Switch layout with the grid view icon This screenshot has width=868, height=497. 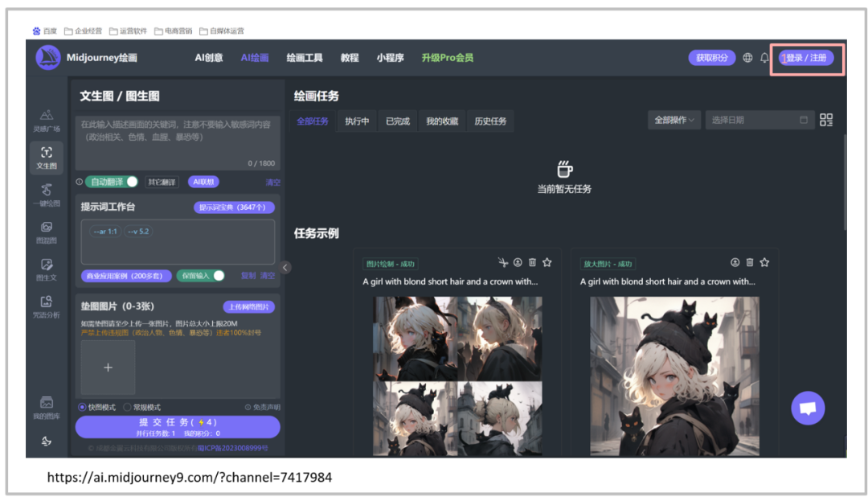click(826, 120)
